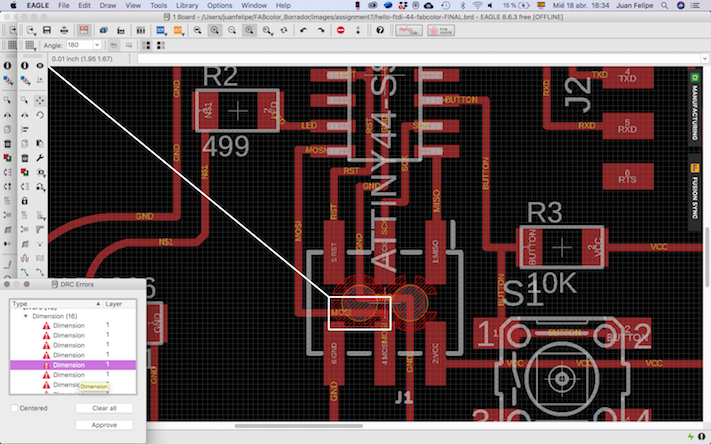Undo the last action with arrow

coord(303,30)
